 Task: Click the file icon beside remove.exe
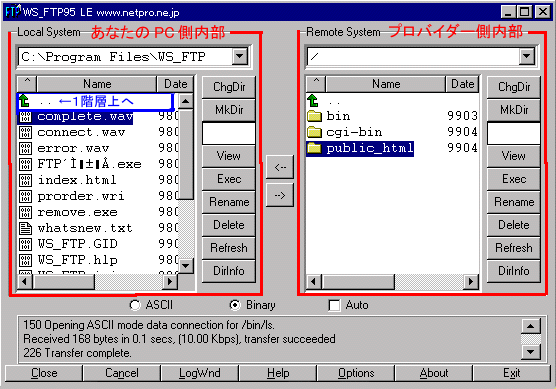[25, 212]
